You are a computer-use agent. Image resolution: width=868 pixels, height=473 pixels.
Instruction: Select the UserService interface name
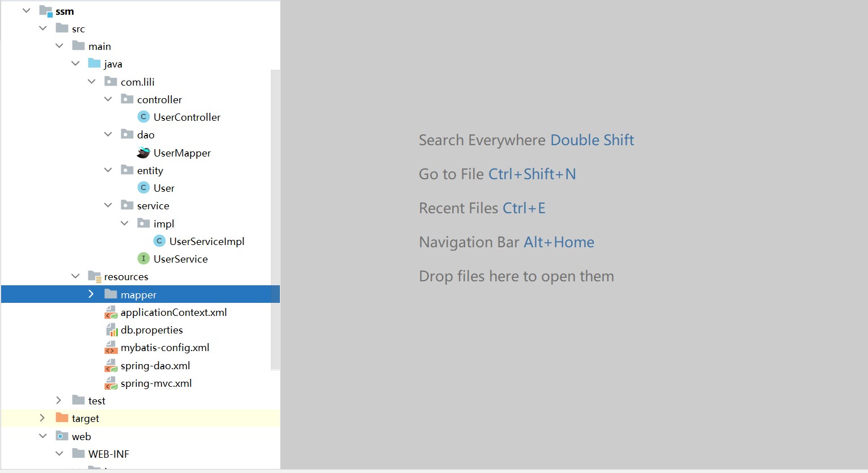click(x=181, y=259)
